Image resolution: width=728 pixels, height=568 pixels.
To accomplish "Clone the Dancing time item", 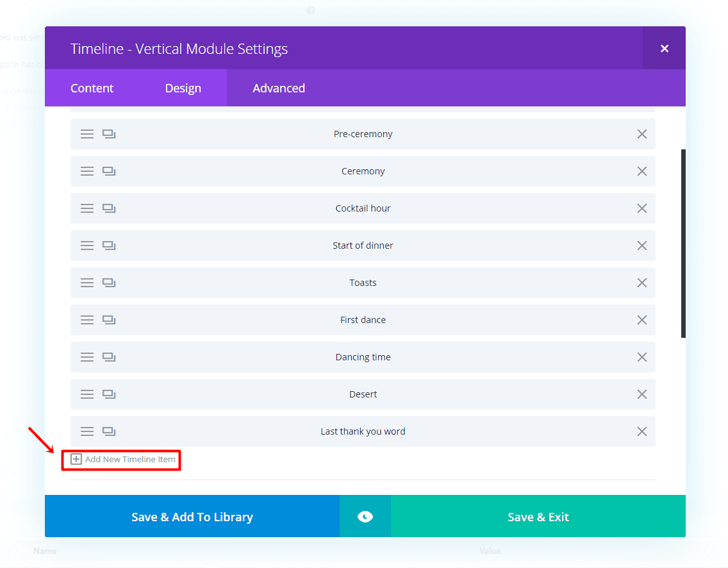I will coord(109,357).
